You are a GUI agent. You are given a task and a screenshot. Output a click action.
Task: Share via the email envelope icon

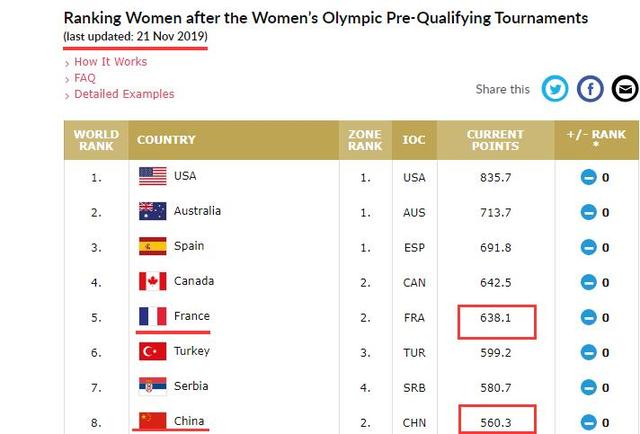625,89
